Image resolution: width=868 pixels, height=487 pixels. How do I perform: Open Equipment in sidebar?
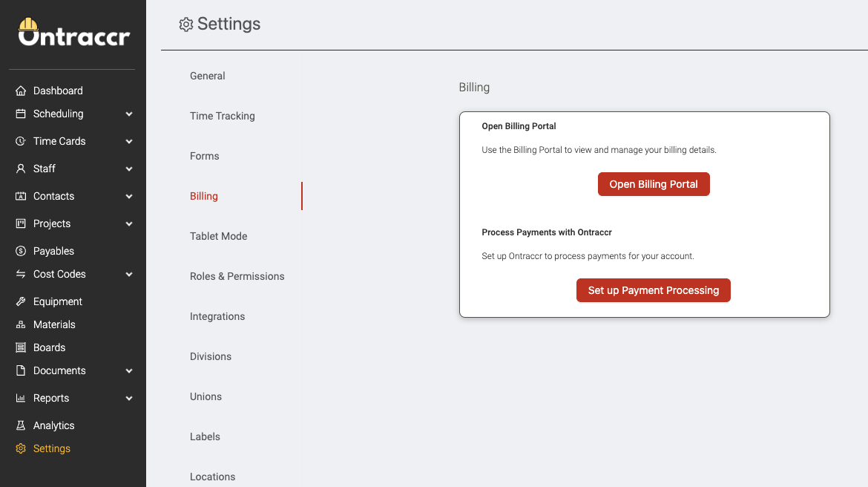58,301
